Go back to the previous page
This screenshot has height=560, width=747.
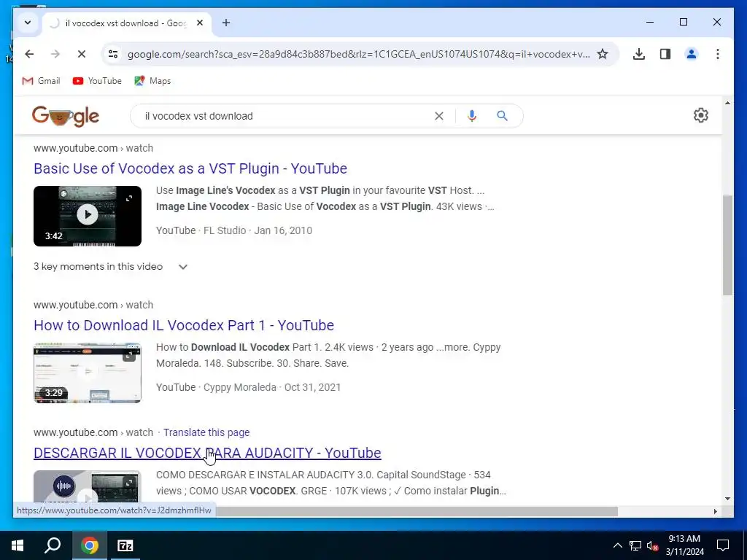[29, 54]
